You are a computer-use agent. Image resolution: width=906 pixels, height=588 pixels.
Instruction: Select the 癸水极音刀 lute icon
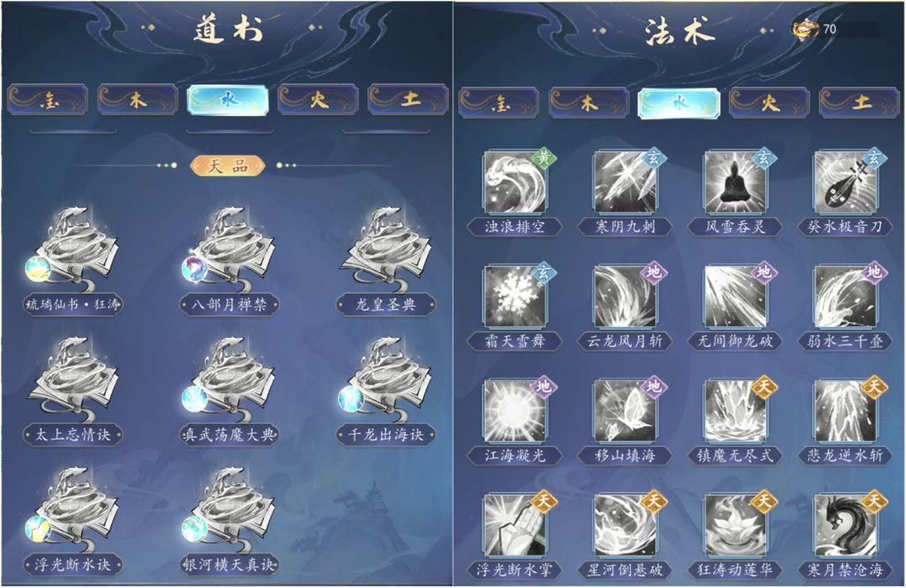(846, 183)
